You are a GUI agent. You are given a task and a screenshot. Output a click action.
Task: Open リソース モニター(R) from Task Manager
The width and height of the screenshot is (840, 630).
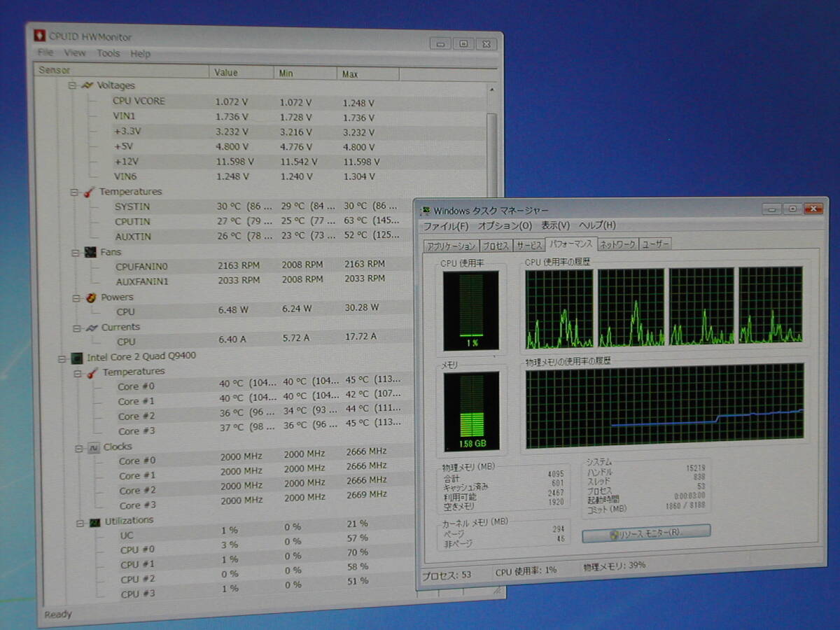click(646, 533)
